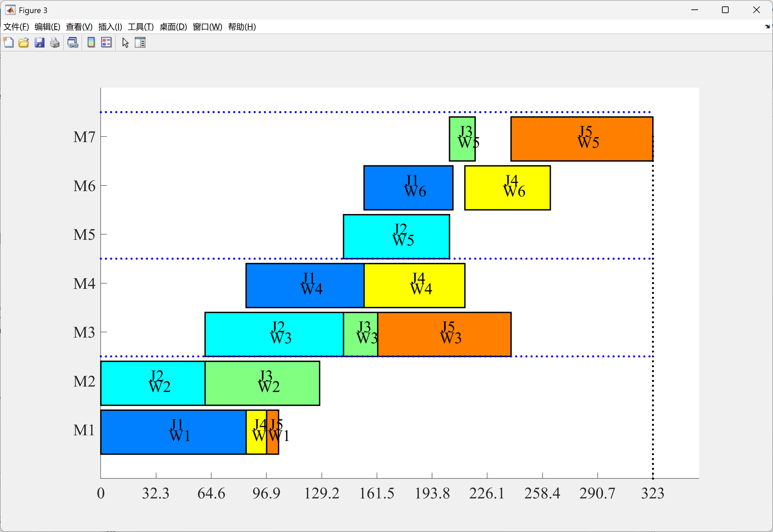The height and width of the screenshot is (532, 773).
Task: Click the MATLAB logo in title bar
Action: click(10, 10)
